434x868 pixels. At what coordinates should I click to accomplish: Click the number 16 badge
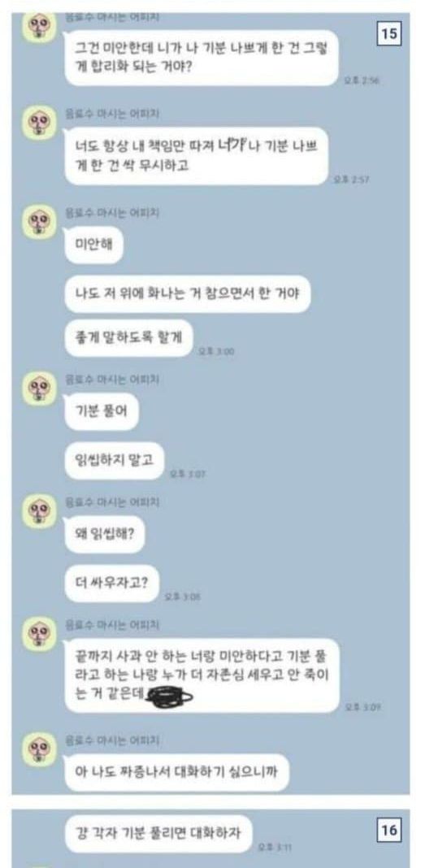point(390,831)
